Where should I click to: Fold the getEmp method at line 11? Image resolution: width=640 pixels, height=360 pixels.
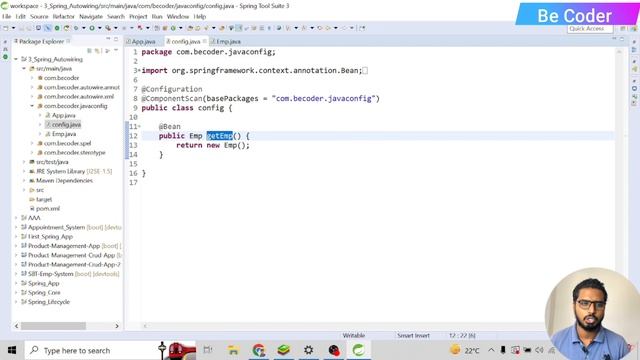(139, 127)
